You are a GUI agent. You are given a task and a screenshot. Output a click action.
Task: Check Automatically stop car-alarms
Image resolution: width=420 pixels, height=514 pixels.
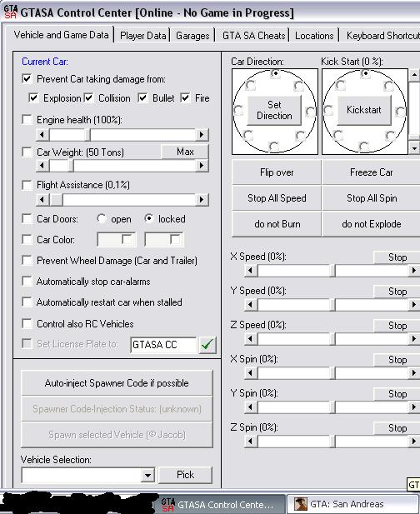[27, 282]
